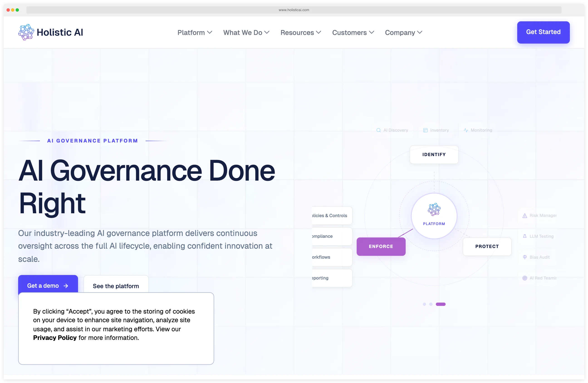Viewport: 588px width, 383px height.
Task: Open the Privacy Policy link
Action: point(55,338)
